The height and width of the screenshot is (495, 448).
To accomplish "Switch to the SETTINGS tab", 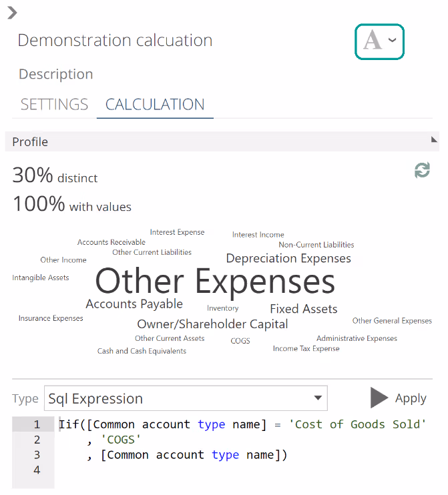I will (54, 105).
